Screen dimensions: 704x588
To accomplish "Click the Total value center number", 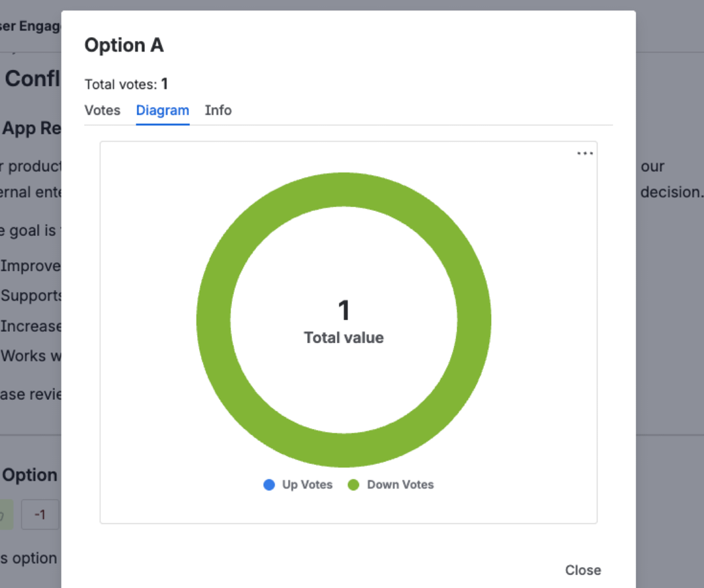I will tap(344, 311).
